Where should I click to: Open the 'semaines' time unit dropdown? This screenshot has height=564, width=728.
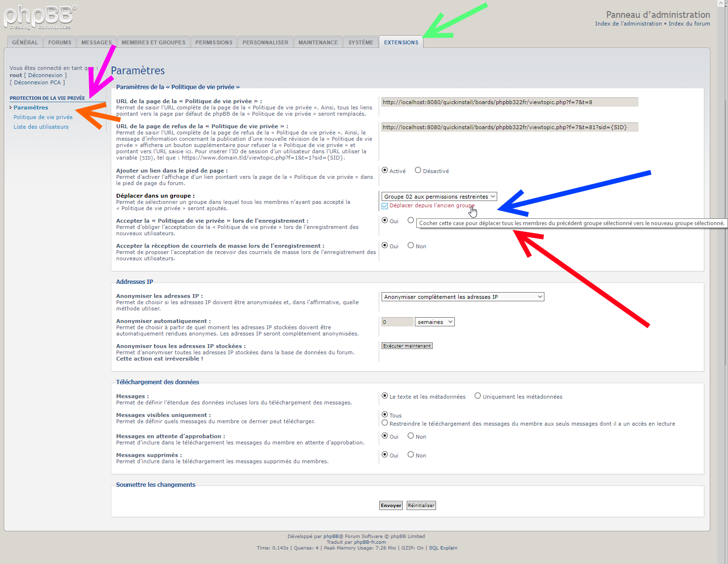tap(435, 322)
